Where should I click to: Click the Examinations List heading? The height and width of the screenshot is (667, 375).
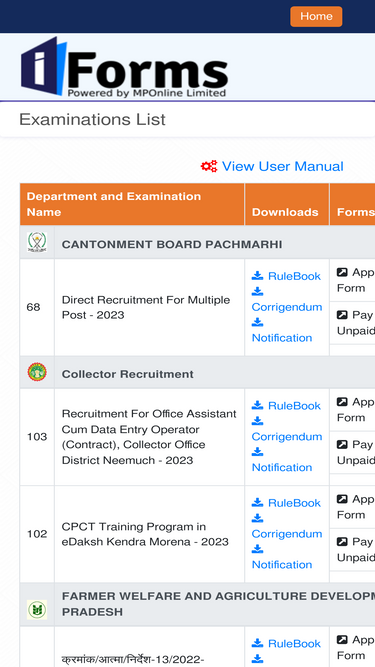[92, 120]
